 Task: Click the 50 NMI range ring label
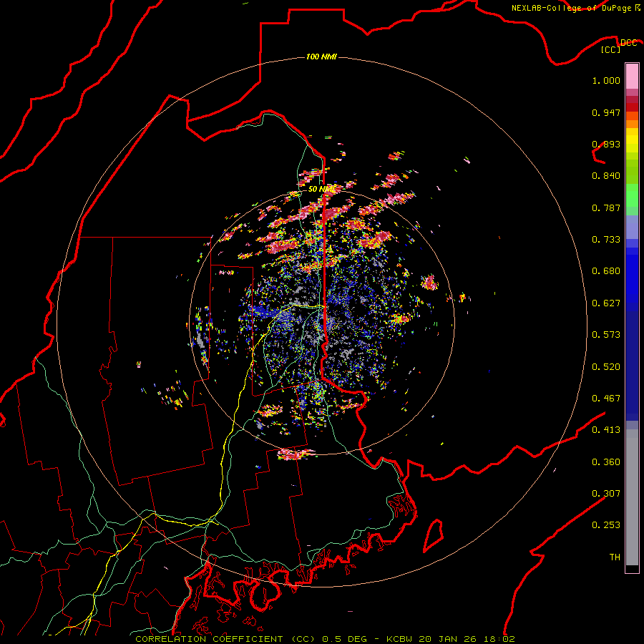tap(321, 189)
